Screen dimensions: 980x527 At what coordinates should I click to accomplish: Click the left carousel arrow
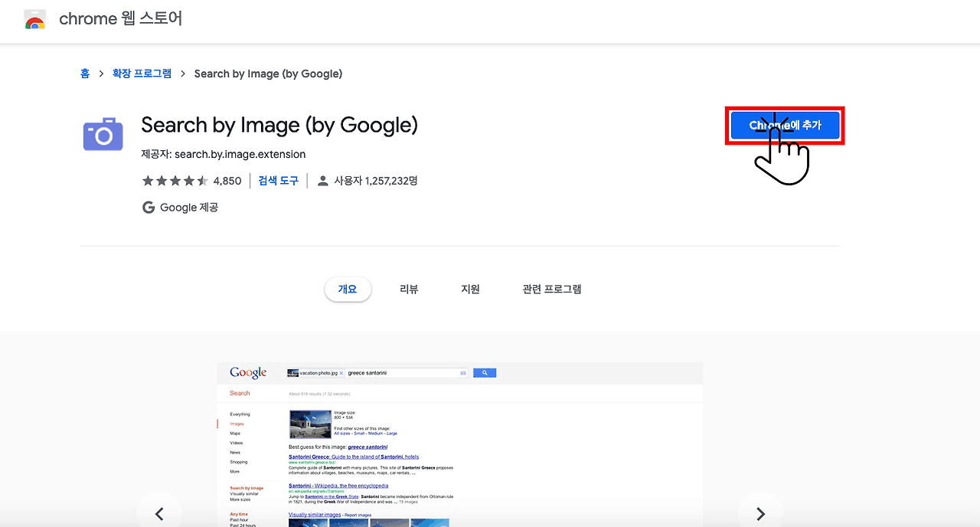(x=159, y=514)
